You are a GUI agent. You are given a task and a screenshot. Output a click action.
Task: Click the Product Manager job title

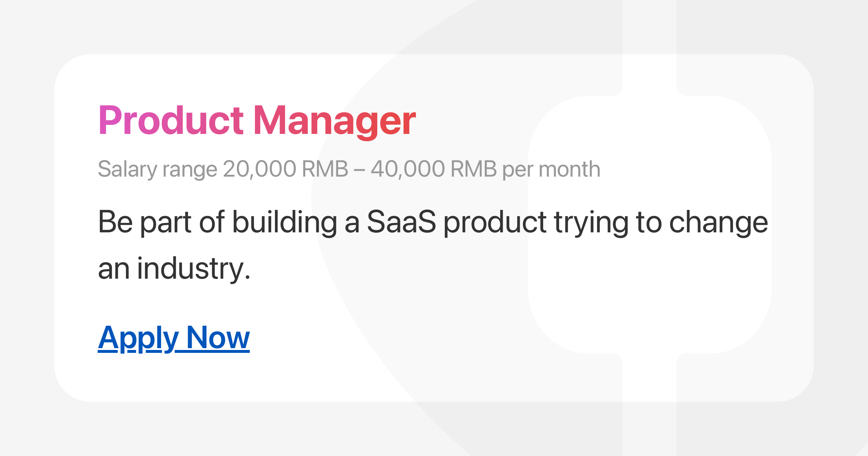tap(257, 121)
